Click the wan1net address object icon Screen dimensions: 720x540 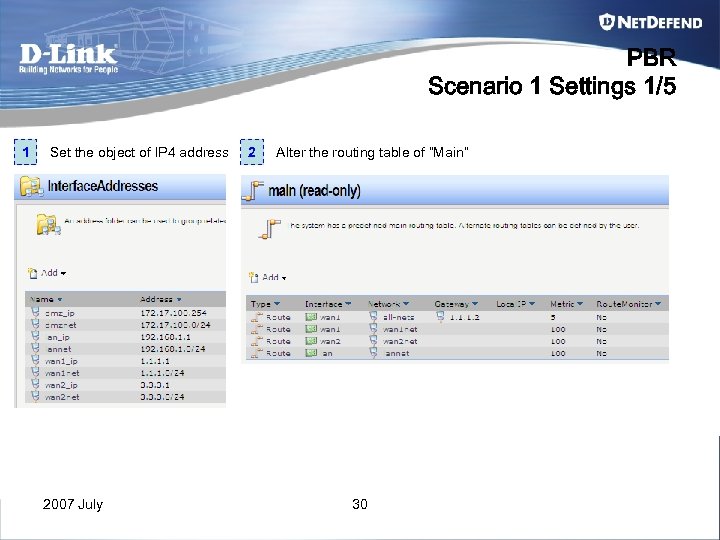35,371
